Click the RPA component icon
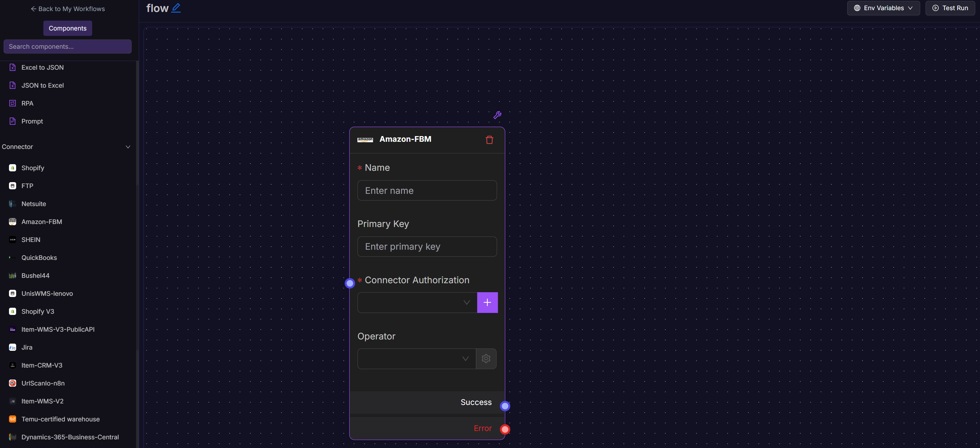Image resolution: width=980 pixels, height=448 pixels. tap(13, 103)
